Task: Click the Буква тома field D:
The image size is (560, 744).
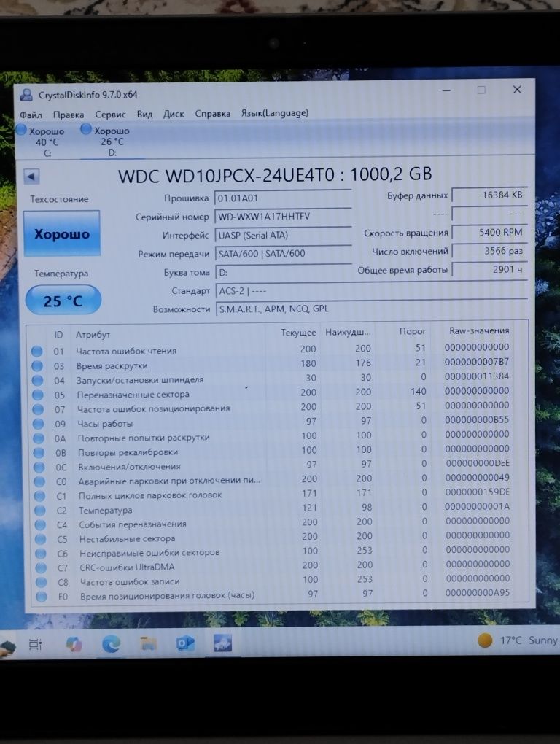Action: click(283, 272)
